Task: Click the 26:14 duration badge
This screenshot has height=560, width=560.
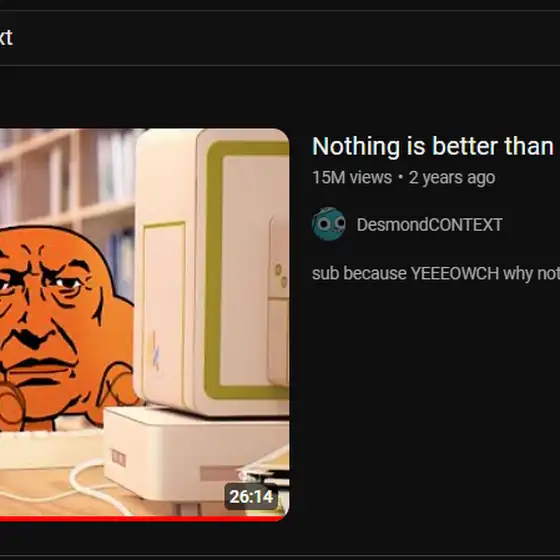Action: pyautogui.click(x=251, y=496)
